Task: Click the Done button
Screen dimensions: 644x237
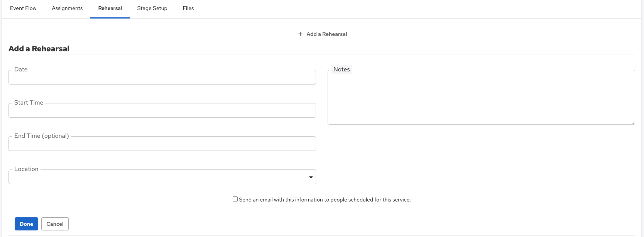Action: [x=26, y=224]
